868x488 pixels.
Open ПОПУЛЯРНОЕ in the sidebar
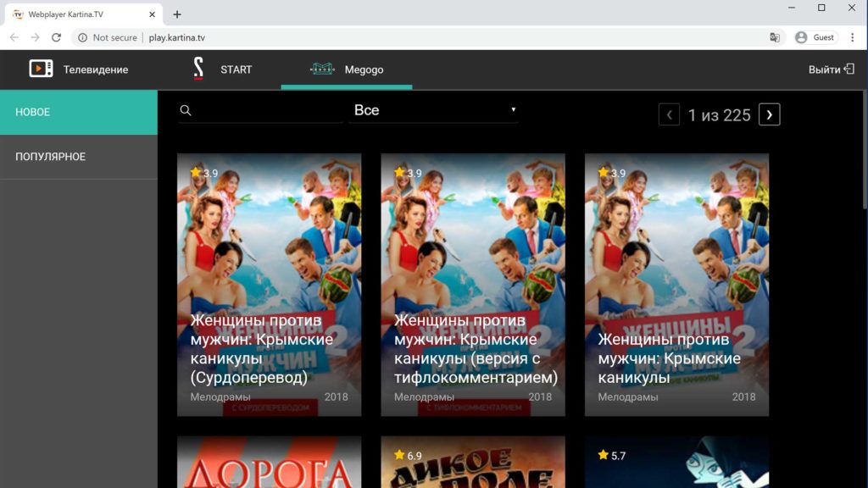point(79,157)
